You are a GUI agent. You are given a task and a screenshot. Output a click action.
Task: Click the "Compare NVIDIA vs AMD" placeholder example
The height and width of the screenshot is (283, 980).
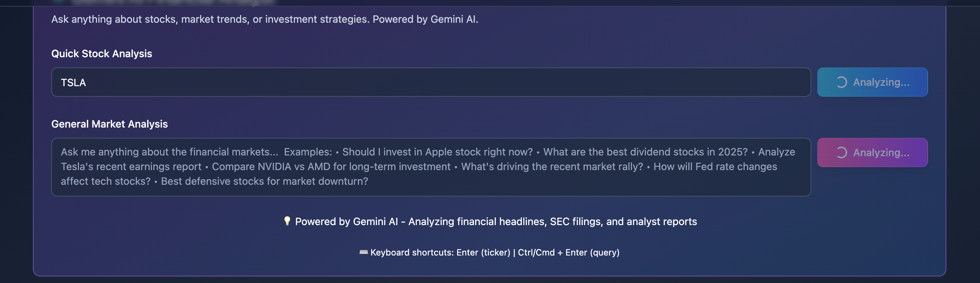330,167
